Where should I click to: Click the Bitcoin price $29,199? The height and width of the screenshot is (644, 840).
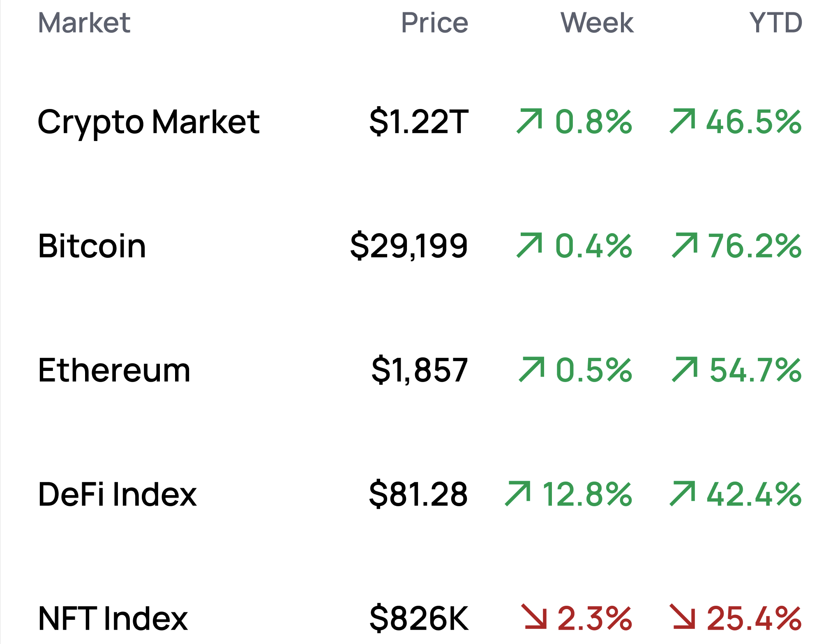point(409,246)
